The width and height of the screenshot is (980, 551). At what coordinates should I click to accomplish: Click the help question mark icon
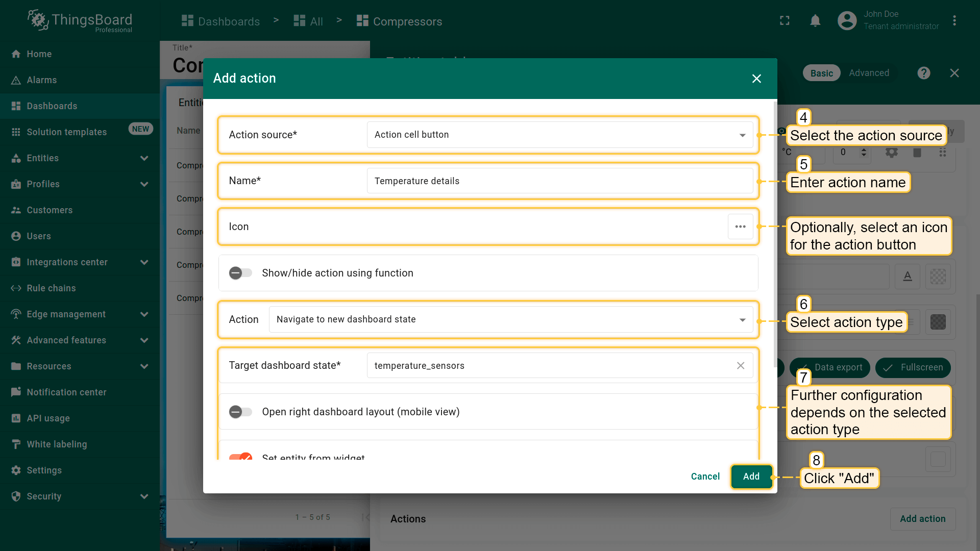pyautogui.click(x=923, y=73)
